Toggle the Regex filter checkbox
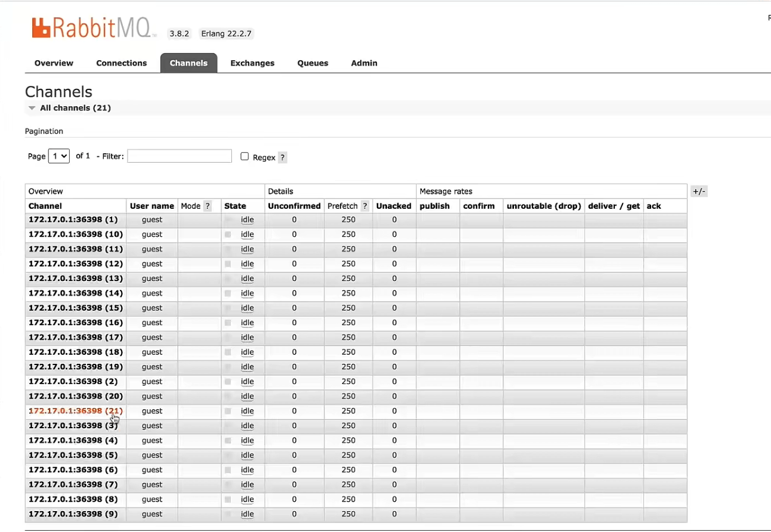 (x=244, y=156)
